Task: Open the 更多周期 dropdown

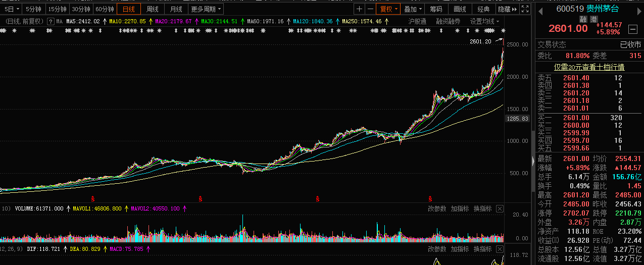Action: (x=206, y=9)
